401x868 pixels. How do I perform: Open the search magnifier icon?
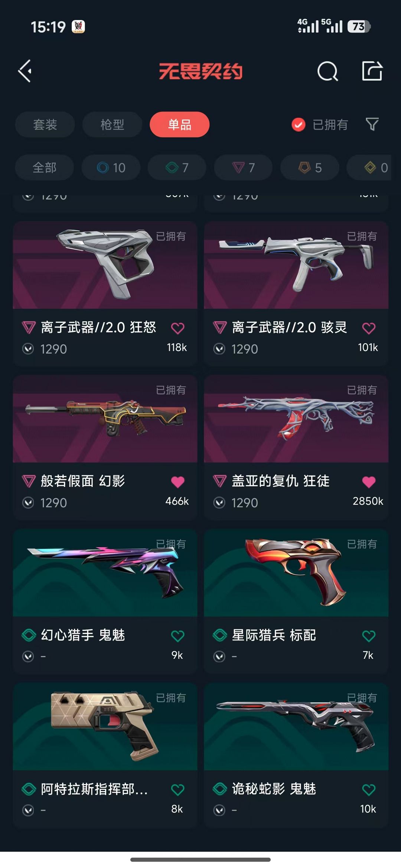(327, 71)
